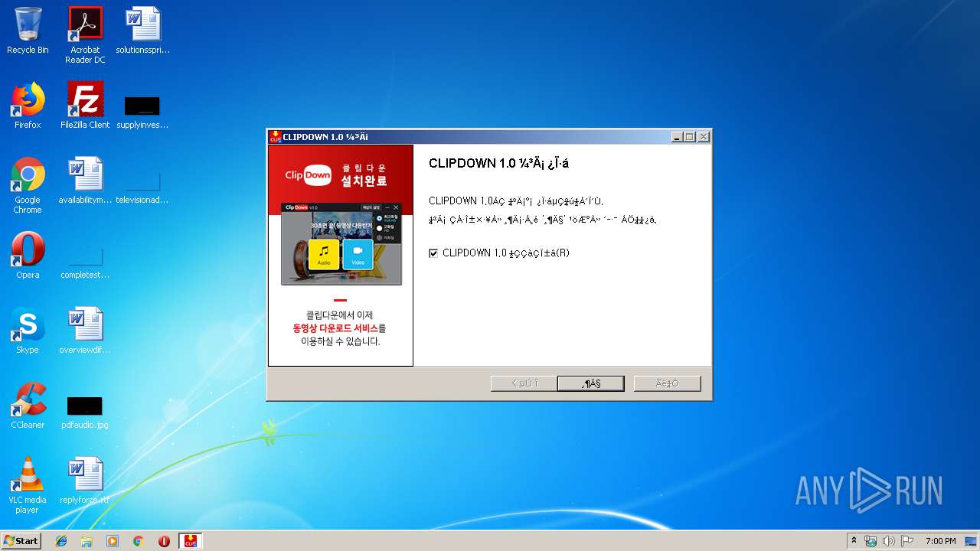Select the completest desktop file

[85, 261]
